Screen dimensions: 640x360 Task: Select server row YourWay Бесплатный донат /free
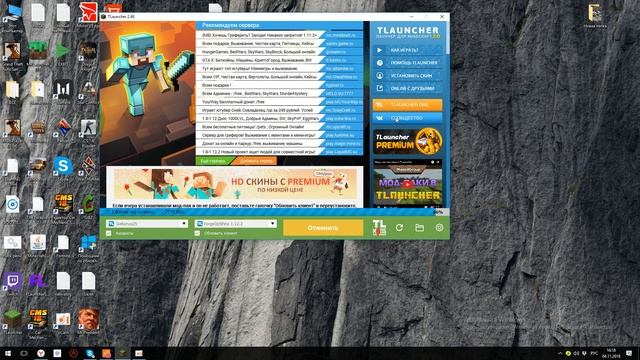point(279,102)
